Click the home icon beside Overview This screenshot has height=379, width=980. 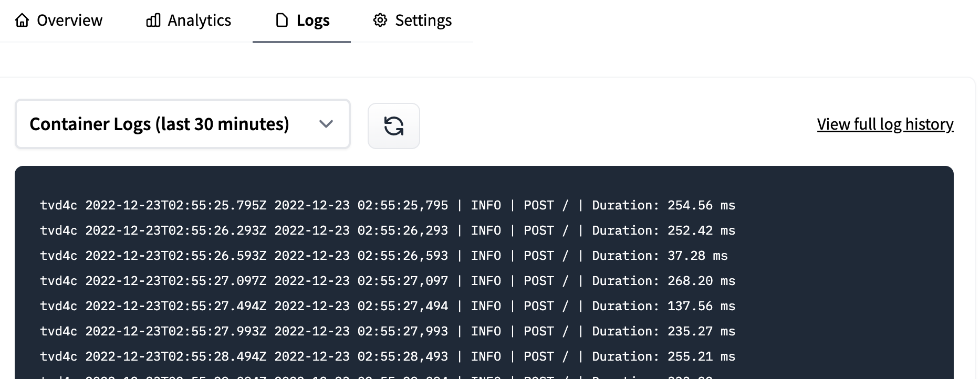tap(22, 20)
